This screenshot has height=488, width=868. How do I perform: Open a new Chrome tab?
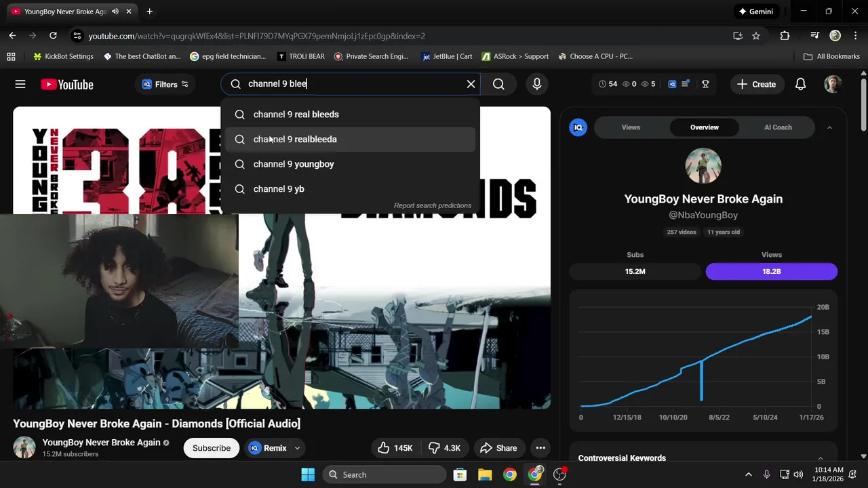coord(149,12)
